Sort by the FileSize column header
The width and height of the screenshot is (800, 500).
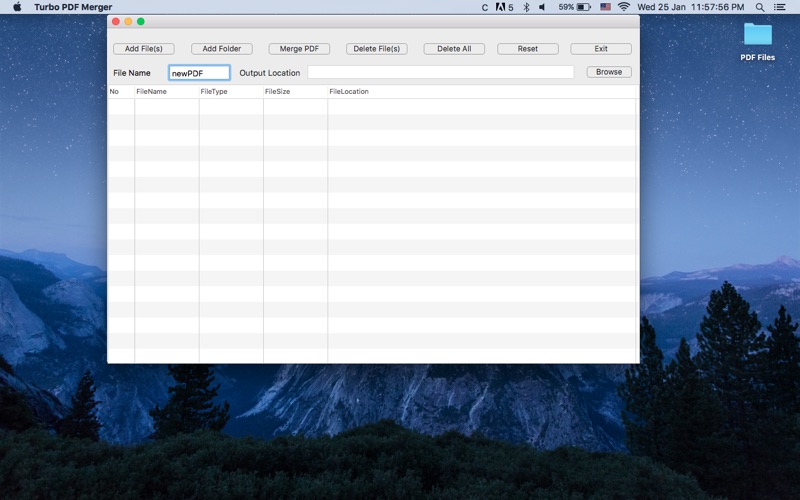point(295,91)
